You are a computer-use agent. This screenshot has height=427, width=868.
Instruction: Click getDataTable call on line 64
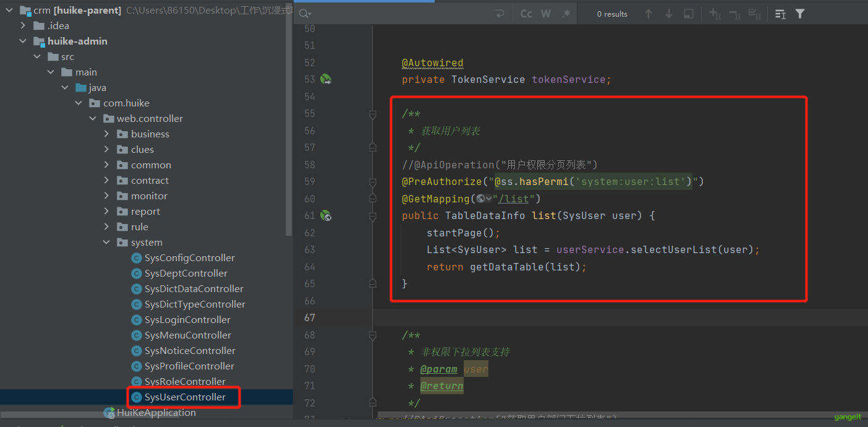(503, 267)
